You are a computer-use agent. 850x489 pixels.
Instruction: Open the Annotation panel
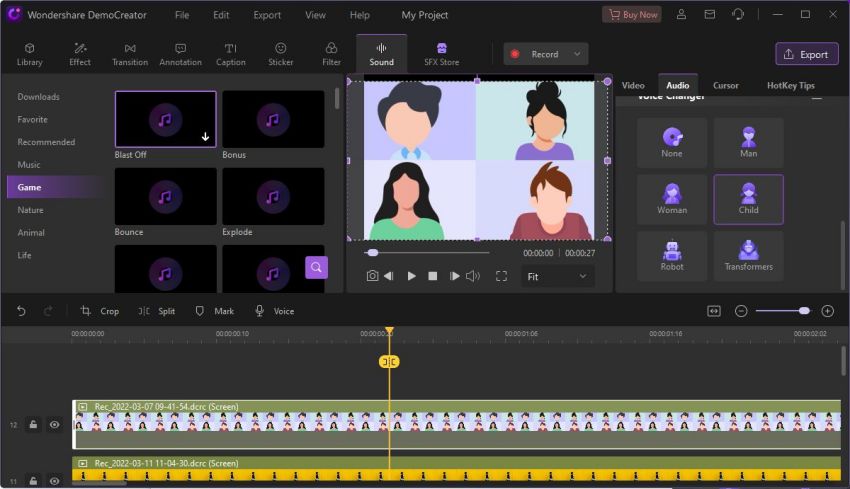(180, 54)
